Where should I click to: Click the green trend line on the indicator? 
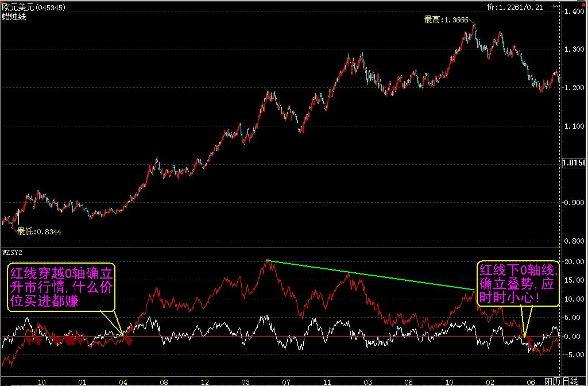tap(372, 275)
